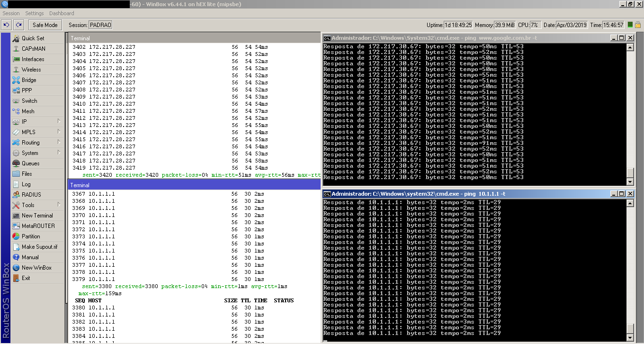Click the Date field Apr/03/2019
Image resolution: width=644 pixels, height=344 pixels.
pos(572,25)
